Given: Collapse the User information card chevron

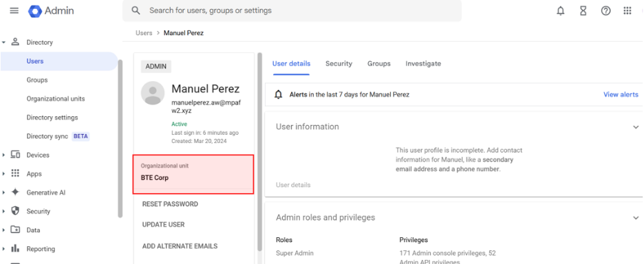Looking at the screenshot, I should coord(636,127).
